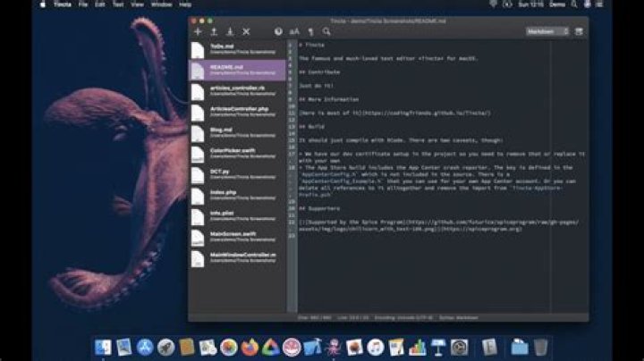Open Launchpad rocket icon in Dock

(166, 347)
